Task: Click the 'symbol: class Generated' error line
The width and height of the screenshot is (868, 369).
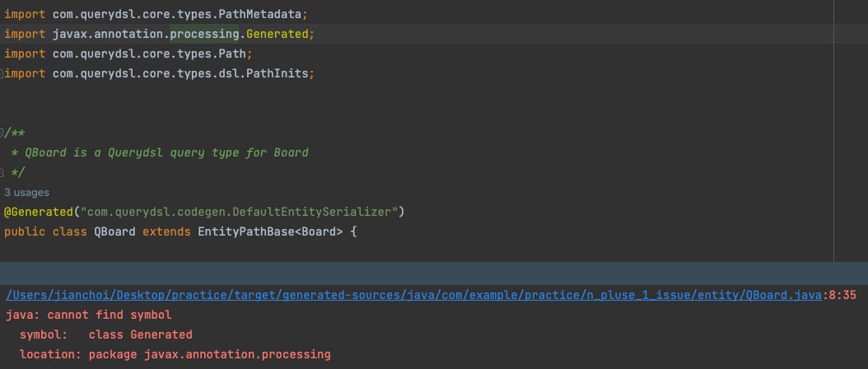Action: (x=105, y=334)
